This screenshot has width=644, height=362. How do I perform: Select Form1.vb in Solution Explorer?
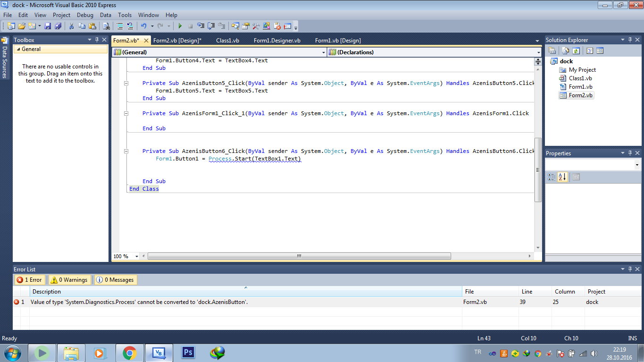[x=580, y=87]
